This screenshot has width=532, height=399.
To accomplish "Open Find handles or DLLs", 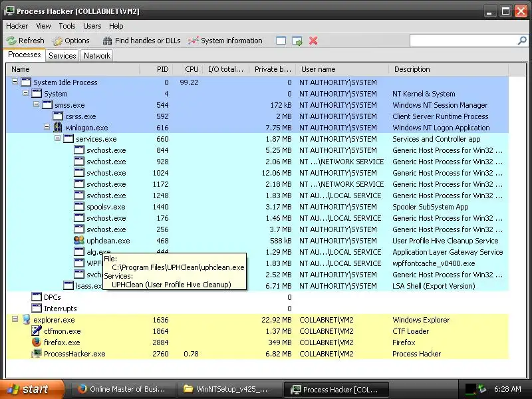I will point(142,41).
